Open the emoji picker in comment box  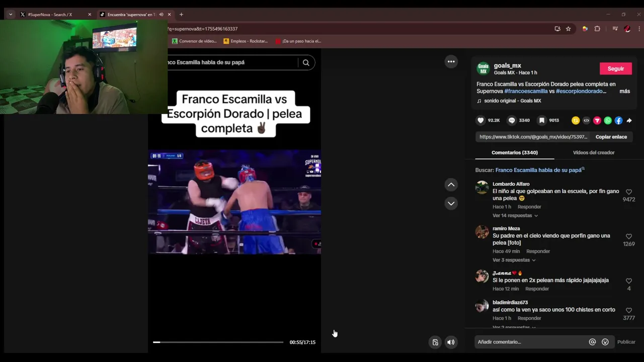[x=605, y=342]
